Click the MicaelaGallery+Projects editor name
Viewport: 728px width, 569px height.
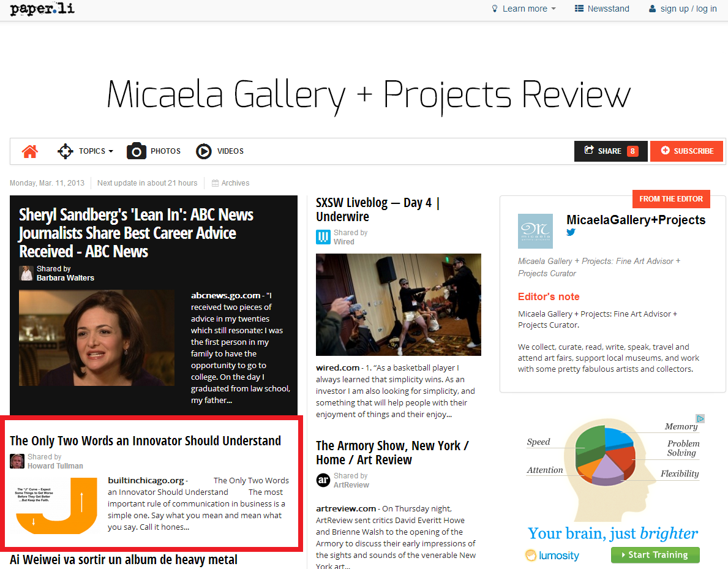636,220
